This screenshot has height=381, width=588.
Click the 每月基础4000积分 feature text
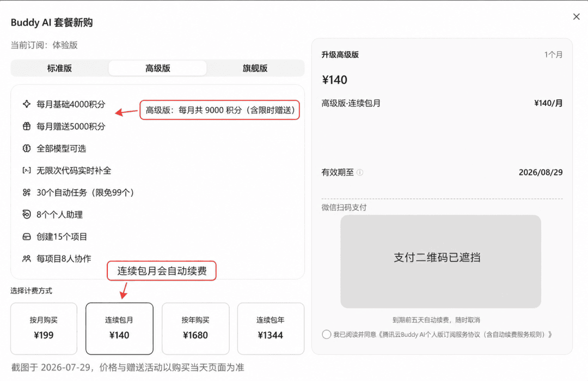(x=71, y=104)
